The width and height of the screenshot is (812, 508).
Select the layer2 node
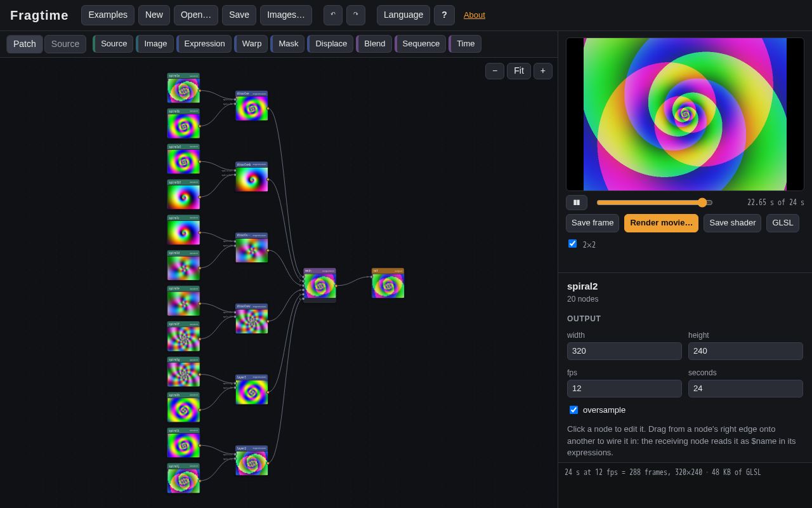point(252,460)
